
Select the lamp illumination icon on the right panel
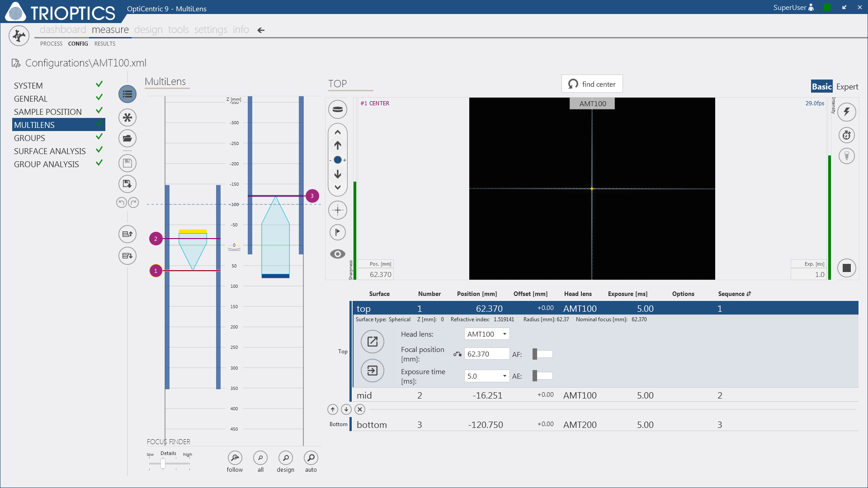[847, 155]
